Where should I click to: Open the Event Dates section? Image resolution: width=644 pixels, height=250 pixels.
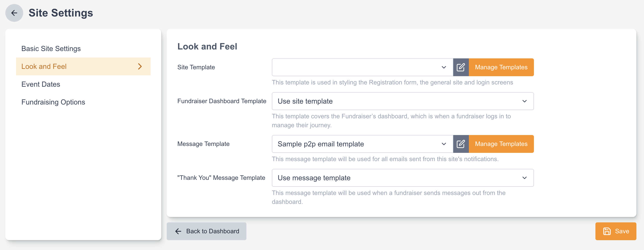tap(41, 84)
